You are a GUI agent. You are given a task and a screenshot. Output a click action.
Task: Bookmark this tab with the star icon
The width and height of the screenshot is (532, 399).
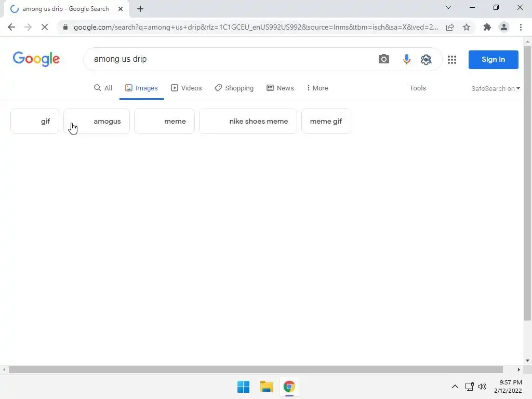point(467,27)
